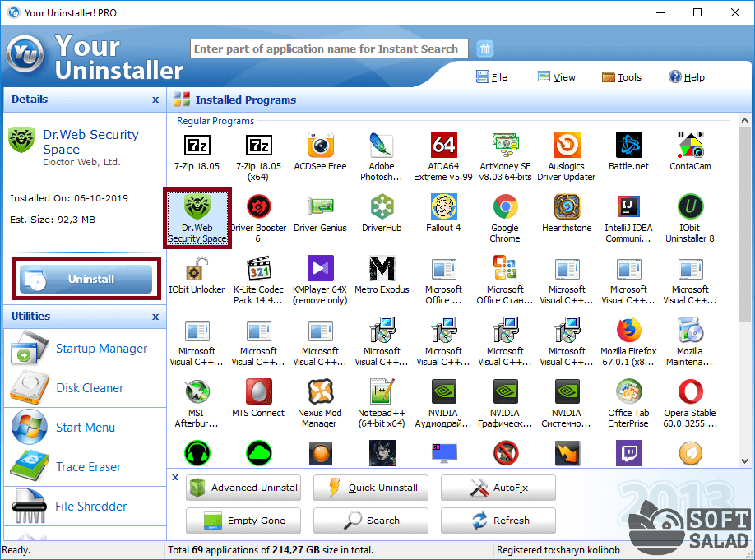Click the trash icon beside search box
Image resolution: width=755 pixels, height=560 pixels.
[x=485, y=49]
